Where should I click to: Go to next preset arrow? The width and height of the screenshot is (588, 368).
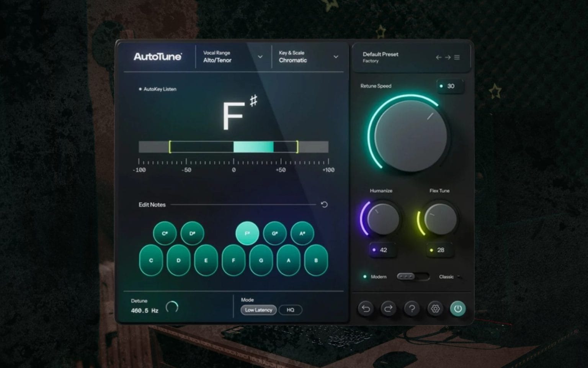pos(448,57)
